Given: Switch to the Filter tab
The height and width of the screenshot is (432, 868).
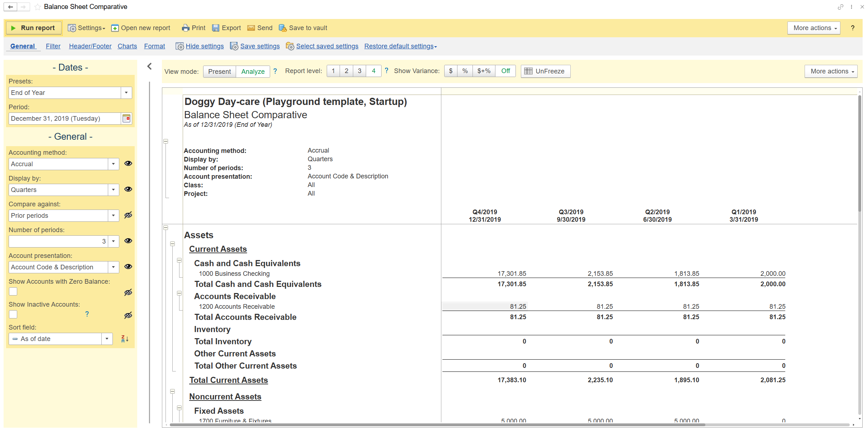Looking at the screenshot, I should coord(53,46).
